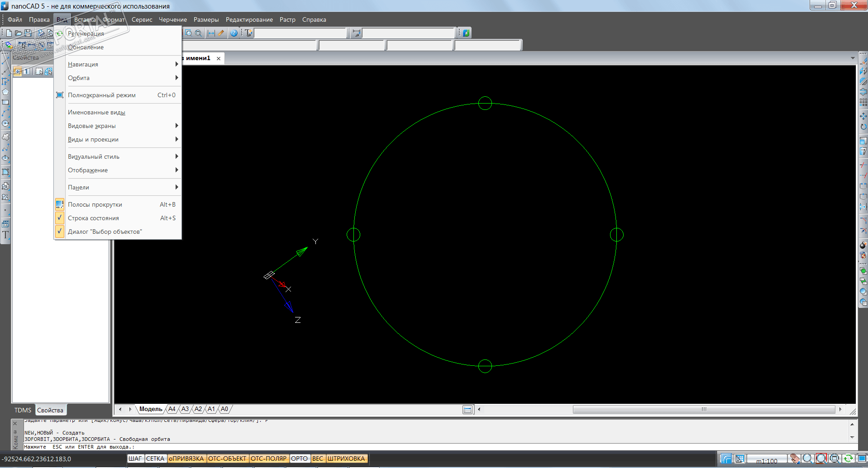The image size is (868, 468).
Task: Toggle ОТС-ПОЛЯР polar tracking
Action: click(269, 459)
